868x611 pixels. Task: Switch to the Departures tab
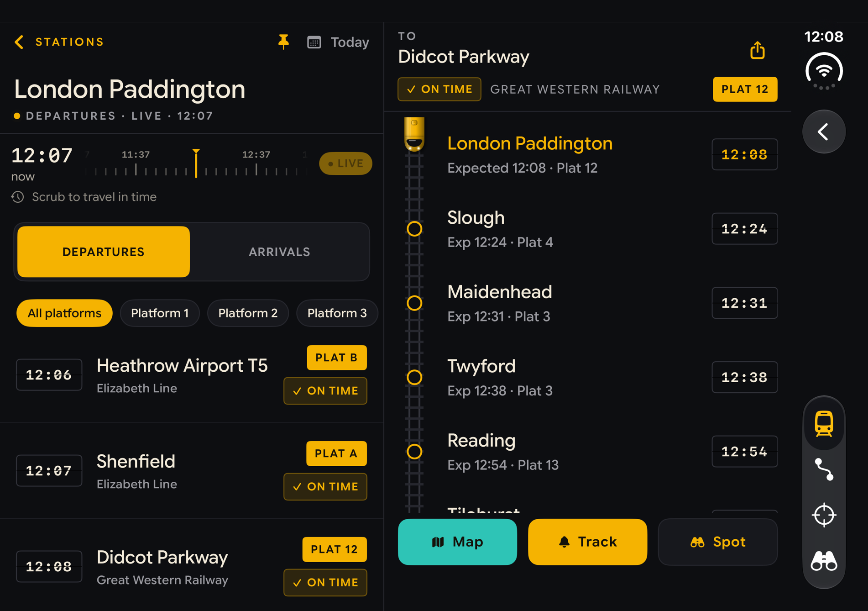104,252
